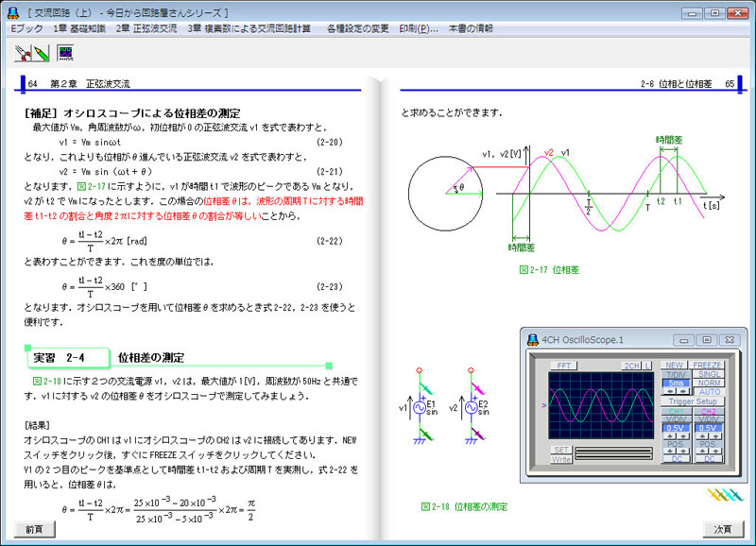Click the magenta probe clipped above E2

coord(478,388)
